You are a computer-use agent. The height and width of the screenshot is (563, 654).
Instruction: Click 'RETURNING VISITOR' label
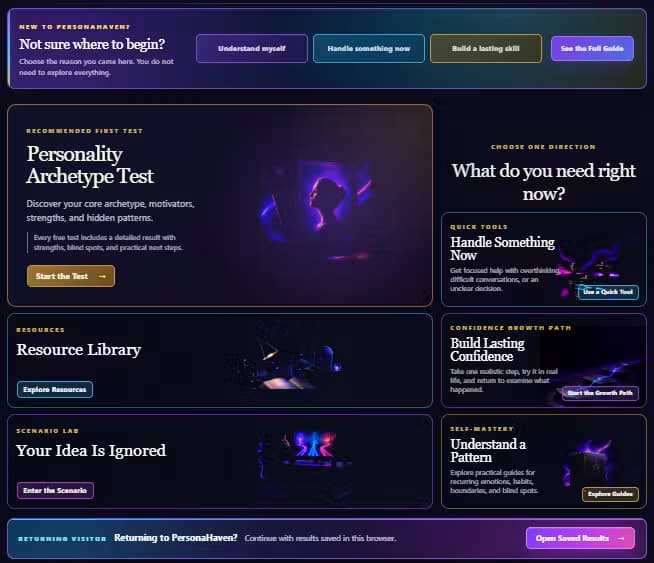coord(62,539)
